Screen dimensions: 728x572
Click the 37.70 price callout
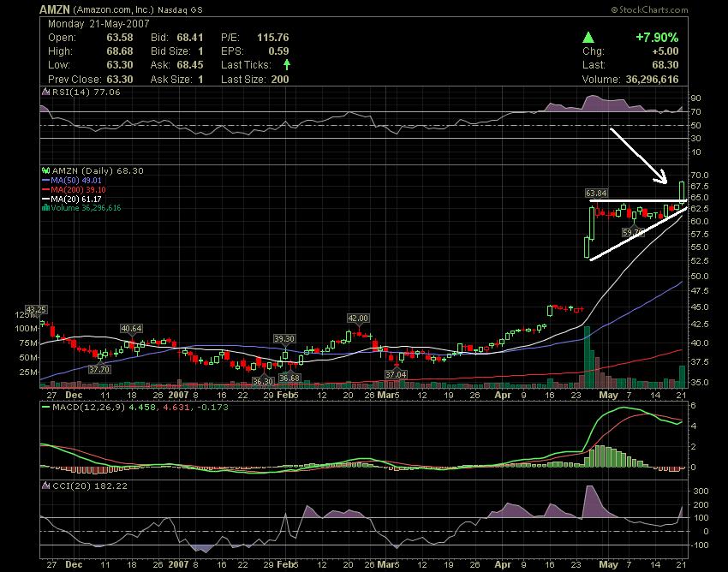coord(99,370)
